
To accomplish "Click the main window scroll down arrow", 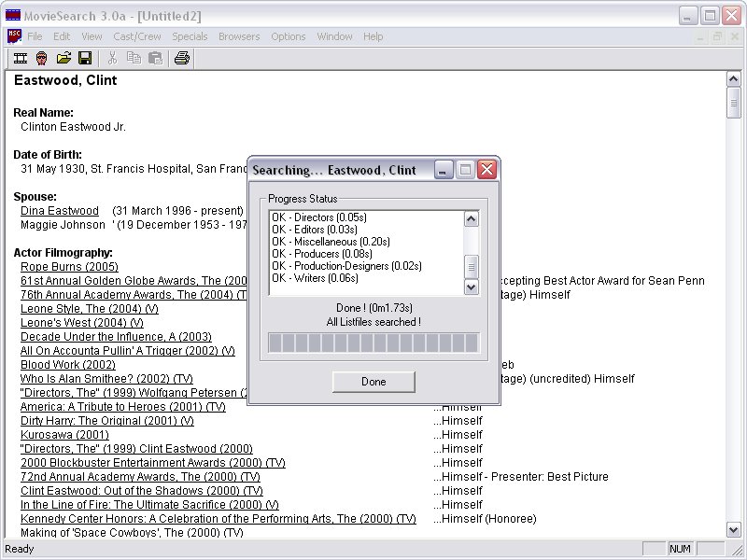I will click(734, 528).
